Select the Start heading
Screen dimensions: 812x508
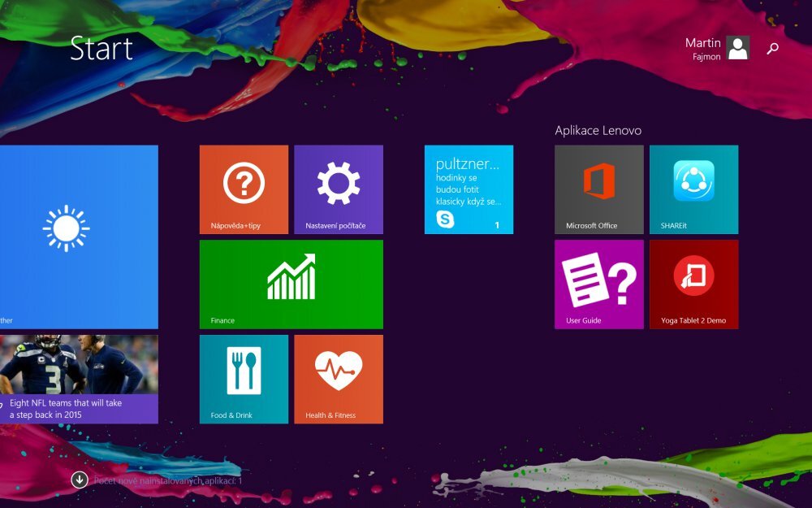(101, 49)
